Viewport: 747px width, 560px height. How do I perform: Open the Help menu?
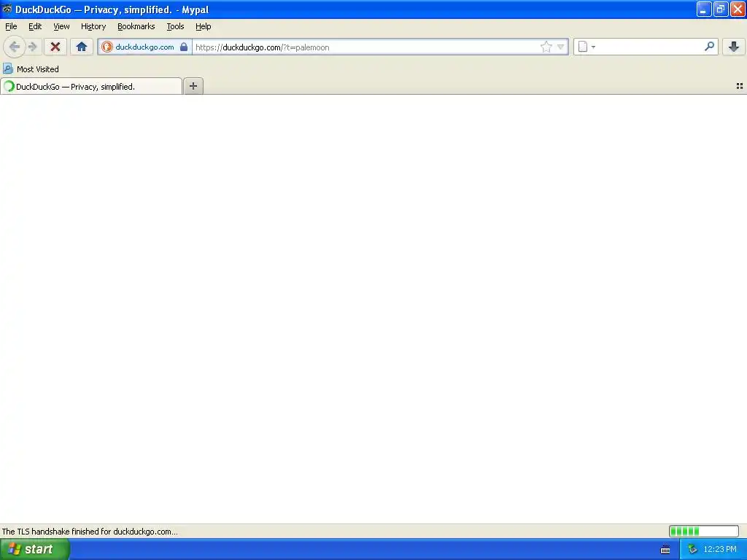pos(204,26)
